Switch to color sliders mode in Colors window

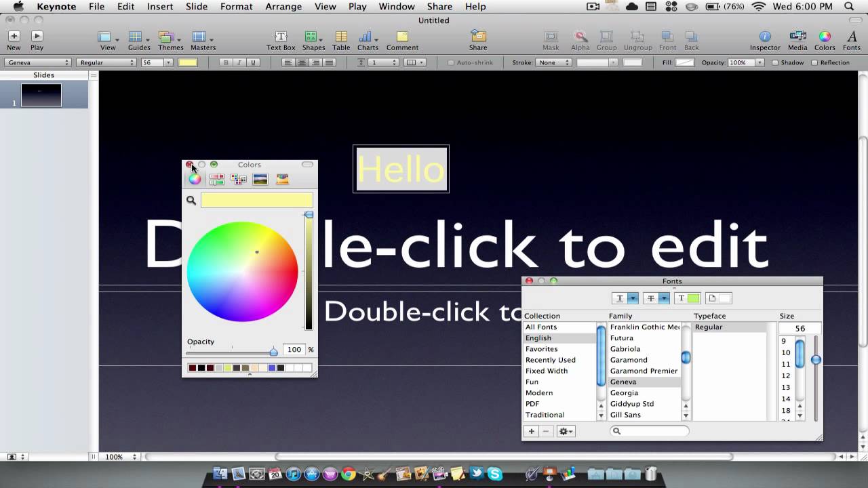(x=216, y=179)
